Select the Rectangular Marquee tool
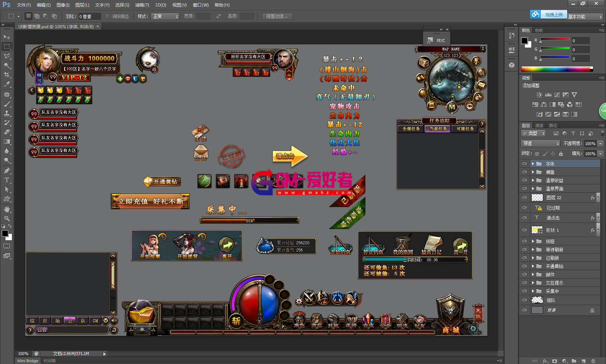This screenshot has width=606, height=364. tap(7, 47)
